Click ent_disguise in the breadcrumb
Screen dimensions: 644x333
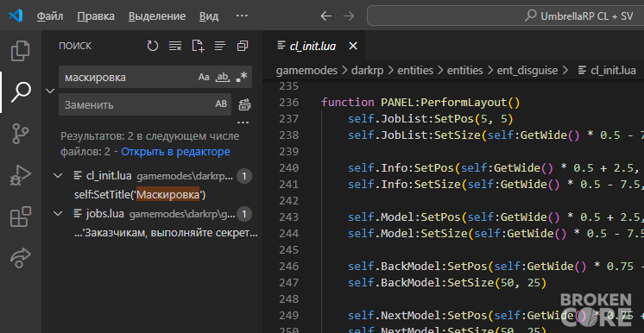coord(527,70)
